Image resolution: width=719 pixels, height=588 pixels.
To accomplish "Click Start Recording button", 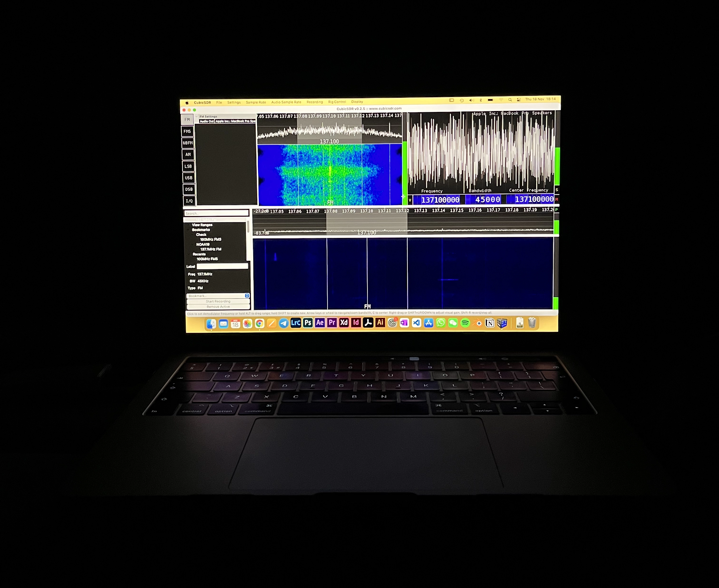I will pos(218,301).
